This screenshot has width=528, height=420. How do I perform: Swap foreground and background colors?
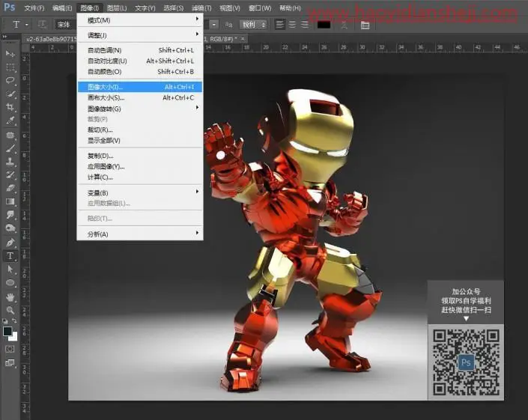pos(14,320)
